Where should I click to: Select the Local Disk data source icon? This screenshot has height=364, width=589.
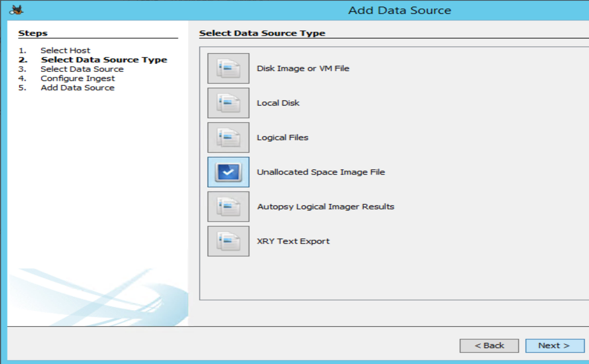click(228, 103)
